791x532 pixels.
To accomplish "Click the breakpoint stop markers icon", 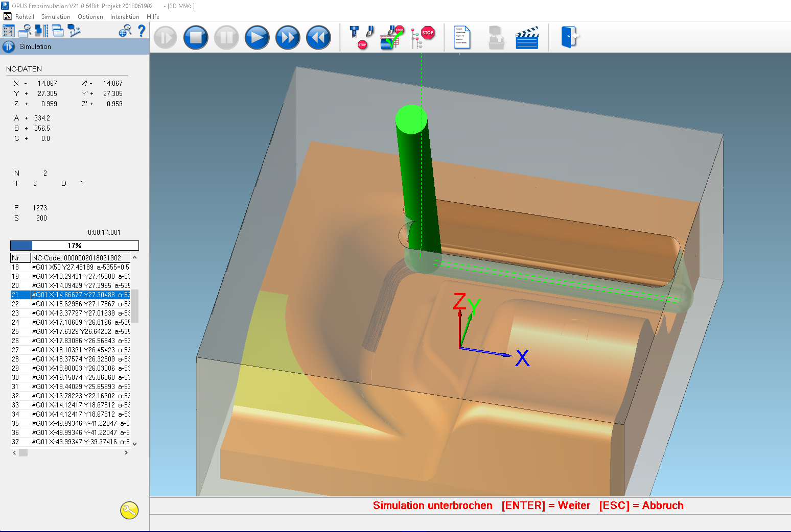I will pos(423,38).
